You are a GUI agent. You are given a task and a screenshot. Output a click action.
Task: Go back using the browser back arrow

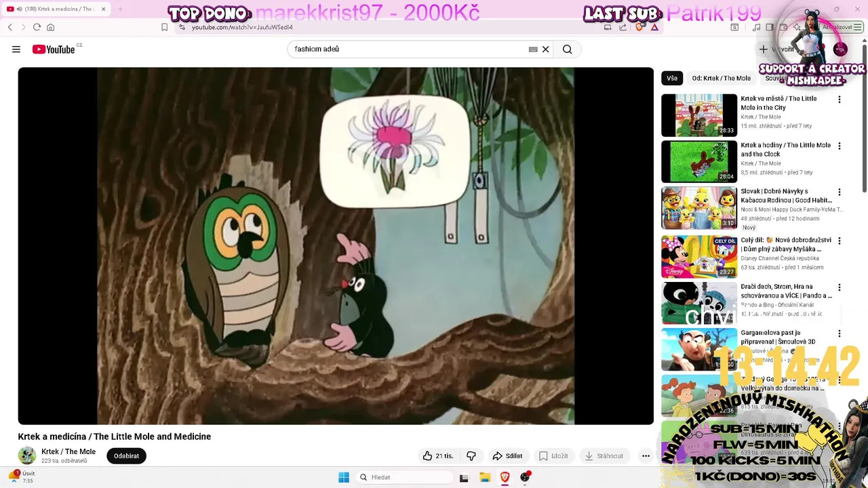click(10, 27)
